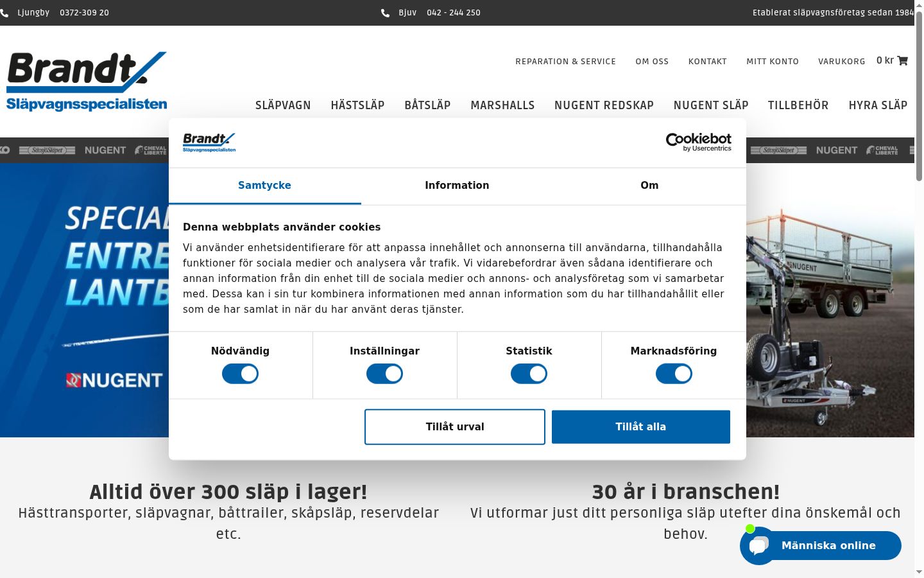Click 'Etablerat släpvagnsföretag sedan 1984' text
The width and height of the screenshot is (924, 578).
pyautogui.click(x=833, y=13)
